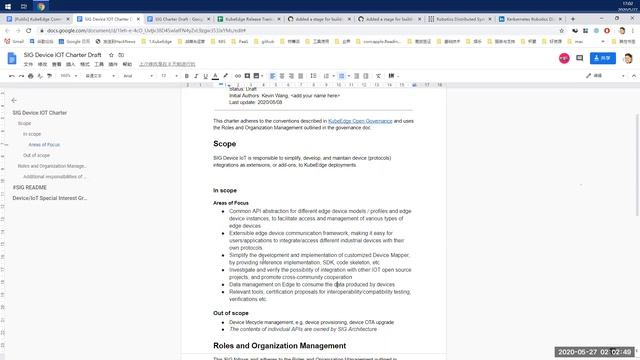Open the editing mode dropdown

(x=605, y=76)
